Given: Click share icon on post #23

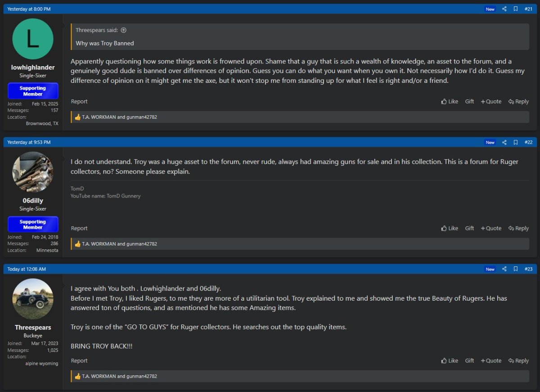Looking at the screenshot, I should (x=504, y=269).
